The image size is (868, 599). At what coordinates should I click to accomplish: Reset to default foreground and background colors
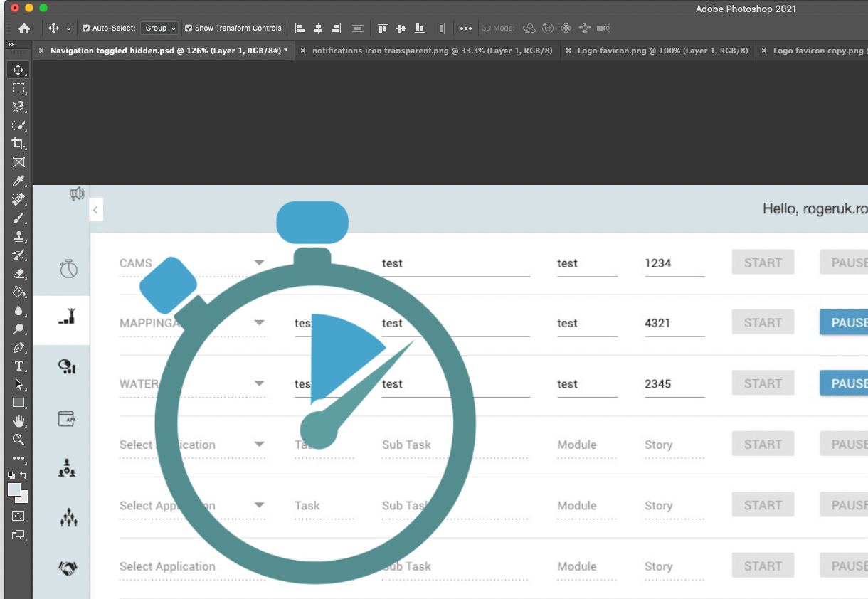click(11, 475)
